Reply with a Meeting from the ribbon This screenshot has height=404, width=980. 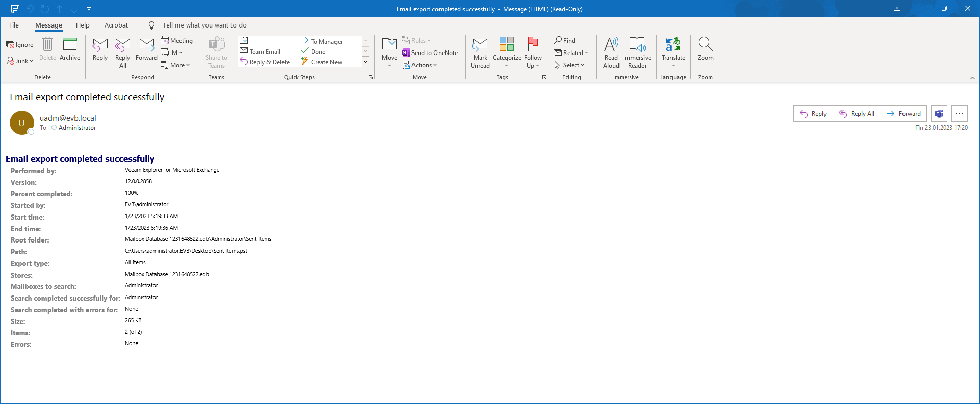[x=176, y=41]
